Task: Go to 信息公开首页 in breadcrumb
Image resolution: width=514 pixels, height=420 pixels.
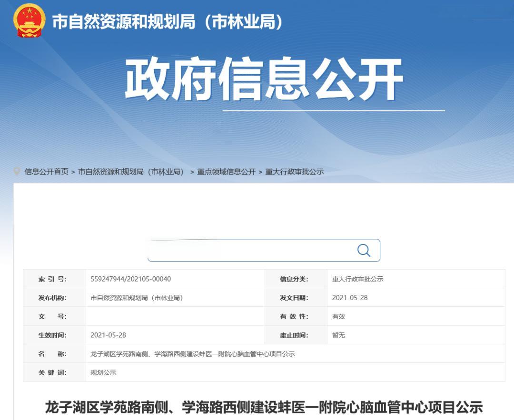Action: (x=46, y=172)
